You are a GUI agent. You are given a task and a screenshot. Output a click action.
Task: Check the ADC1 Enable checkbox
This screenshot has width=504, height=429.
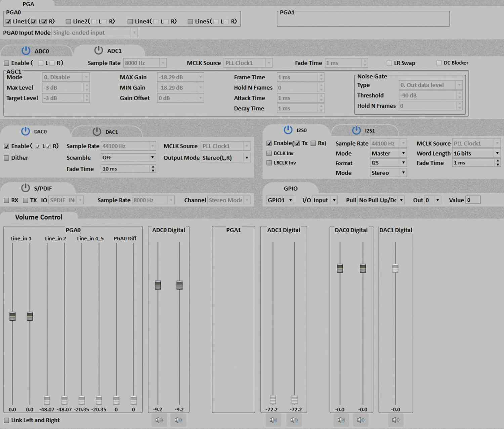(x=7, y=63)
